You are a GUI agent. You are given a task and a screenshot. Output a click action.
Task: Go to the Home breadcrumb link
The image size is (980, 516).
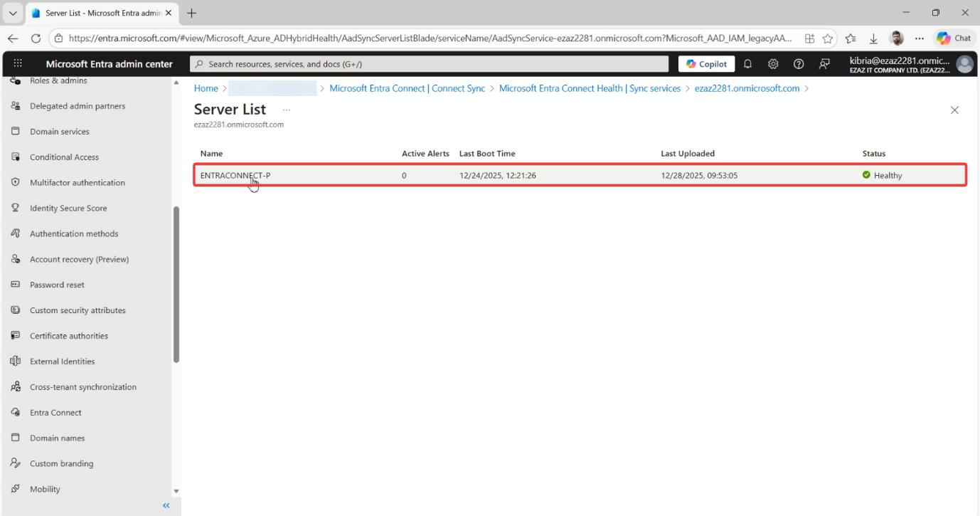[206, 88]
